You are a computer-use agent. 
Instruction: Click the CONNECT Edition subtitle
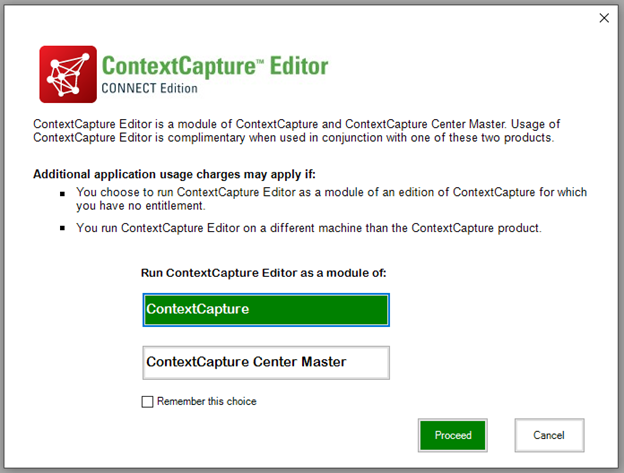click(x=149, y=88)
